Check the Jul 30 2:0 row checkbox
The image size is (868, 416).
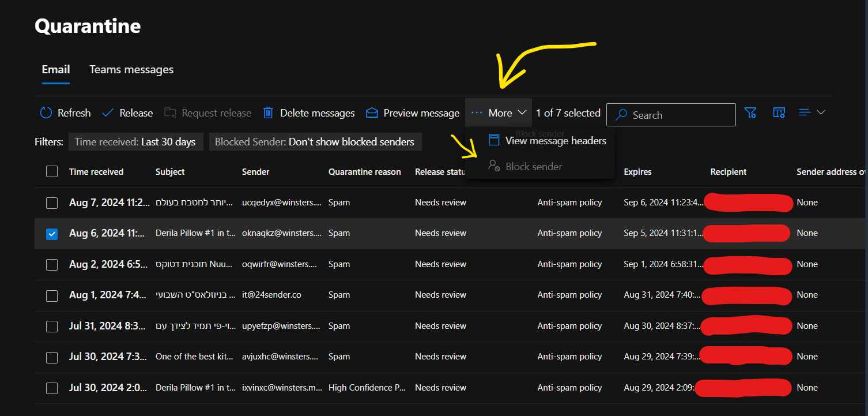click(x=52, y=388)
